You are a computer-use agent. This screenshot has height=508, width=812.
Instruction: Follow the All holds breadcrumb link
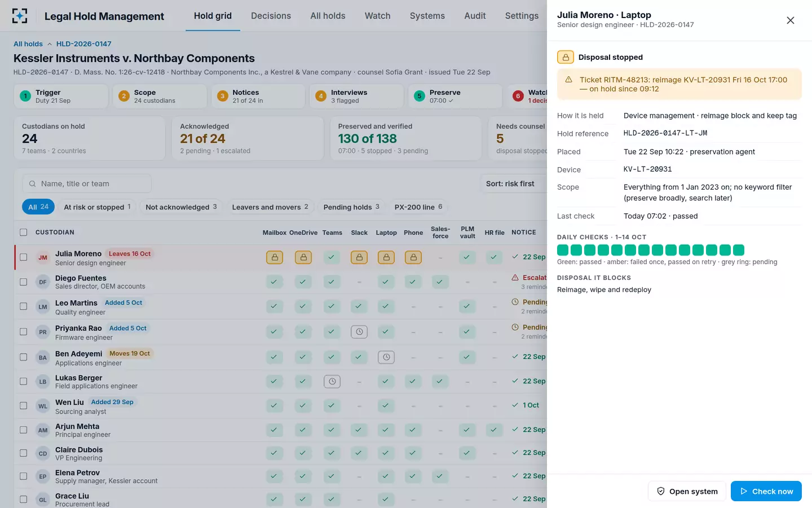28,44
